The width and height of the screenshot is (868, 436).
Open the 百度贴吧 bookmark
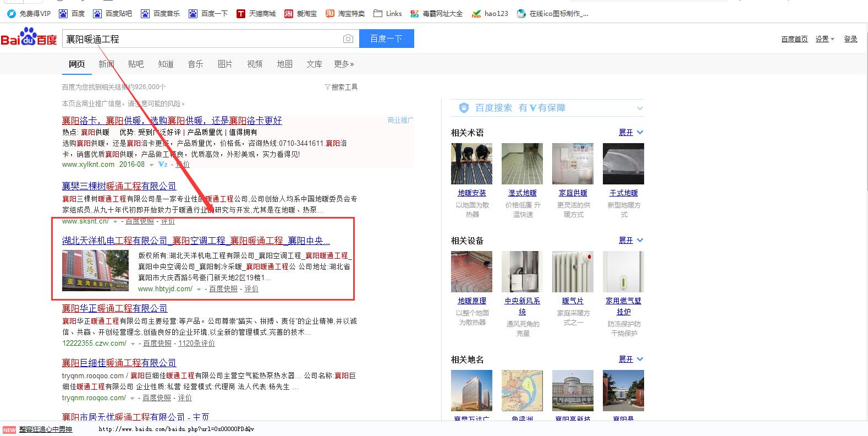coord(113,13)
